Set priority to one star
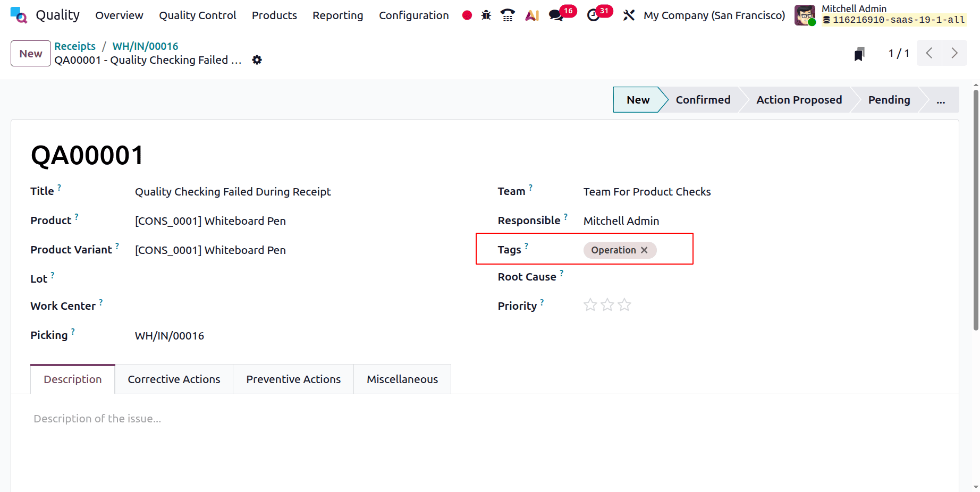Image resolution: width=980 pixels, height=492 pixels. (x=590, y=305)
